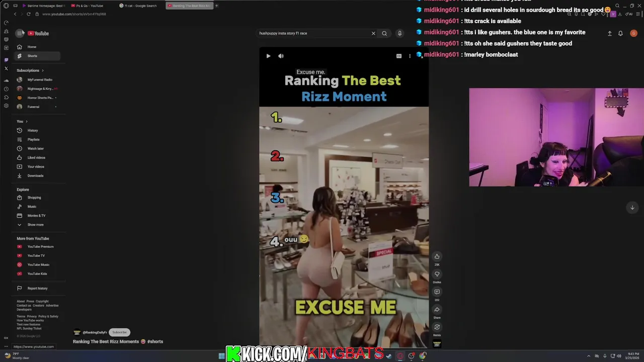Open YouTube Kids
The image size is (644, 362).
pos(38,274)
